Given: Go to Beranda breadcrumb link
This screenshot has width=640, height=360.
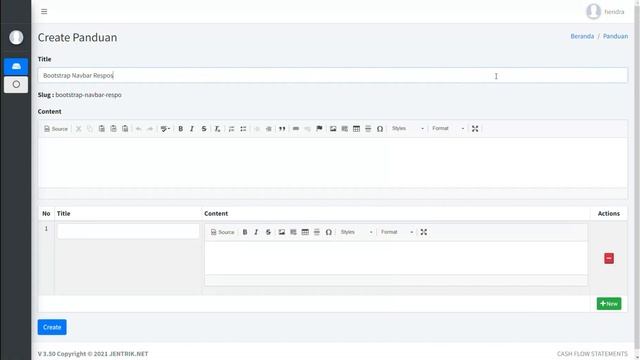Looking at the screenshot, I should pyautogui.click(x=582, y=36).
